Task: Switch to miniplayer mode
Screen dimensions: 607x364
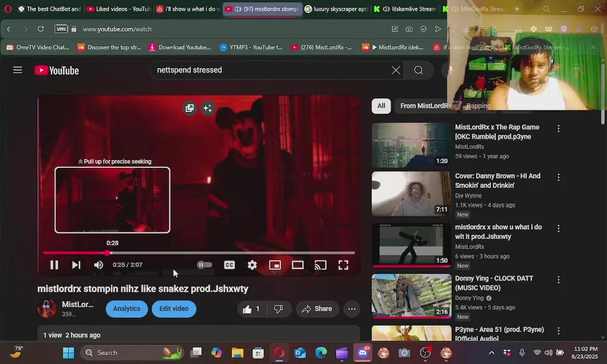Action: [275, 265]
